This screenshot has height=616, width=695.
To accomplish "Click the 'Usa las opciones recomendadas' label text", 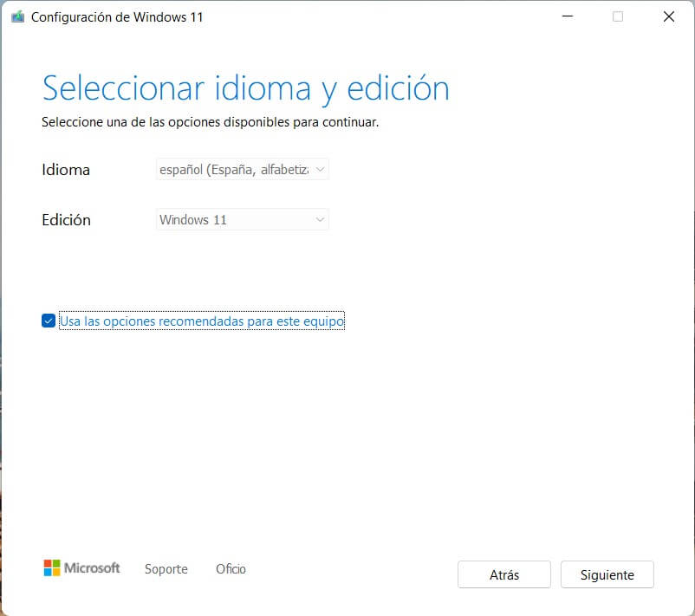I will tap(202, 321).
